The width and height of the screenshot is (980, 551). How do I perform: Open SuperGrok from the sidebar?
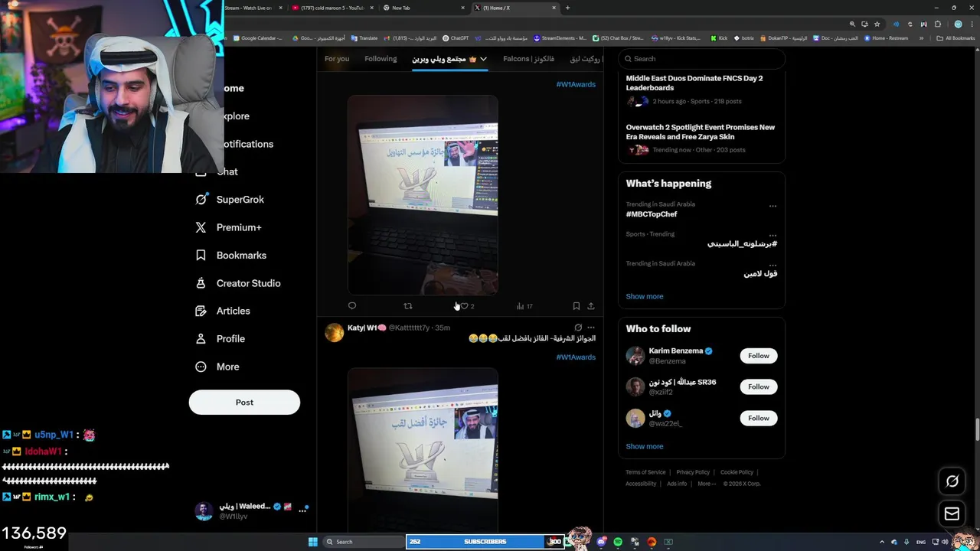click(230, 199)
